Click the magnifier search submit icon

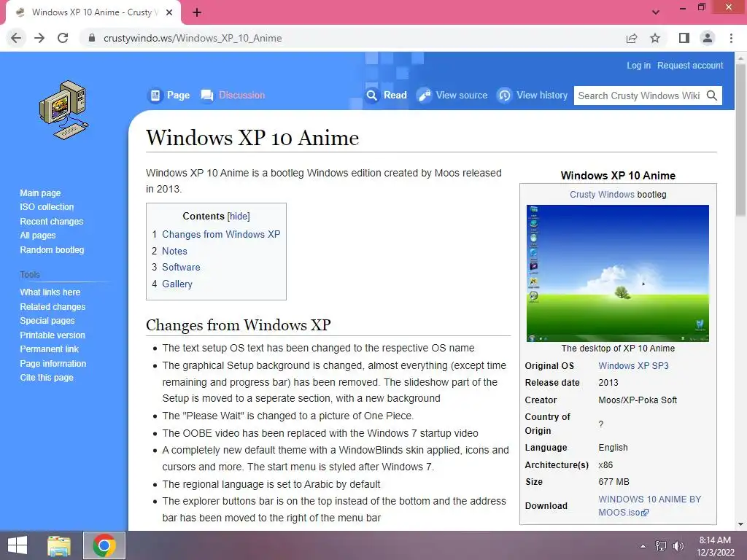(x=712, y=96)
